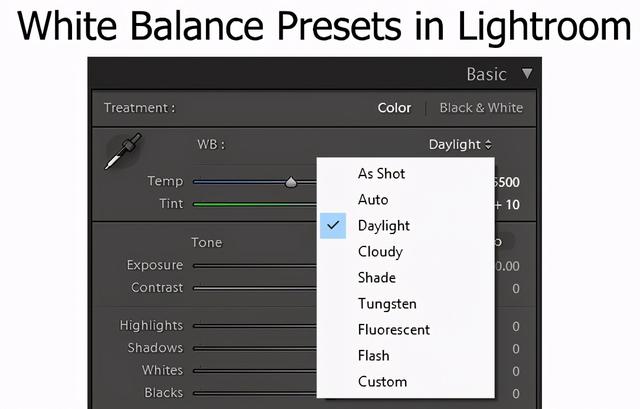Click the Basic panel header label
Viewport: 640px width, 409px height.
pyautogui.click(x=486, y=74)
